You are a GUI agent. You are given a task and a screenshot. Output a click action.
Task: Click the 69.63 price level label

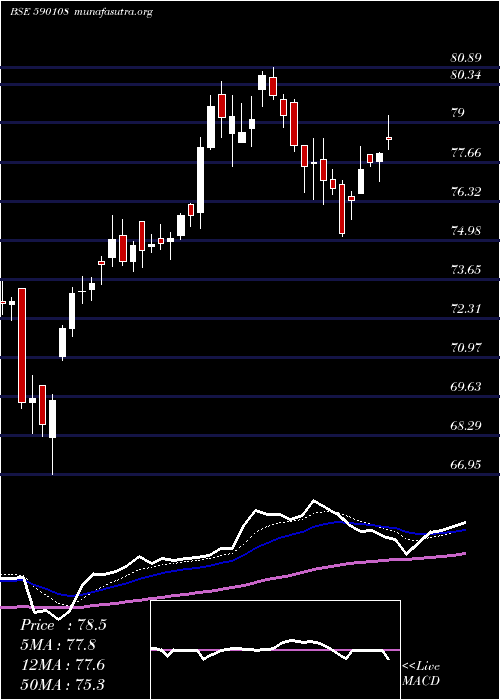click(x=466, y=386)
